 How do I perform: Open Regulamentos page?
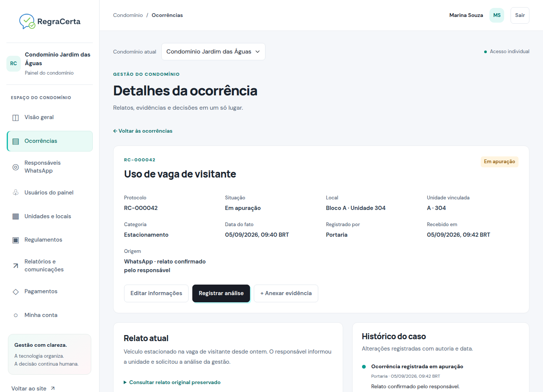[x=50, y=240]
